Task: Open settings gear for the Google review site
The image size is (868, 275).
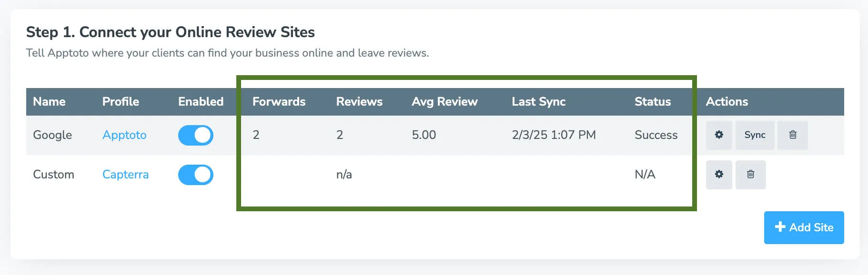Action: pos(719,135)
